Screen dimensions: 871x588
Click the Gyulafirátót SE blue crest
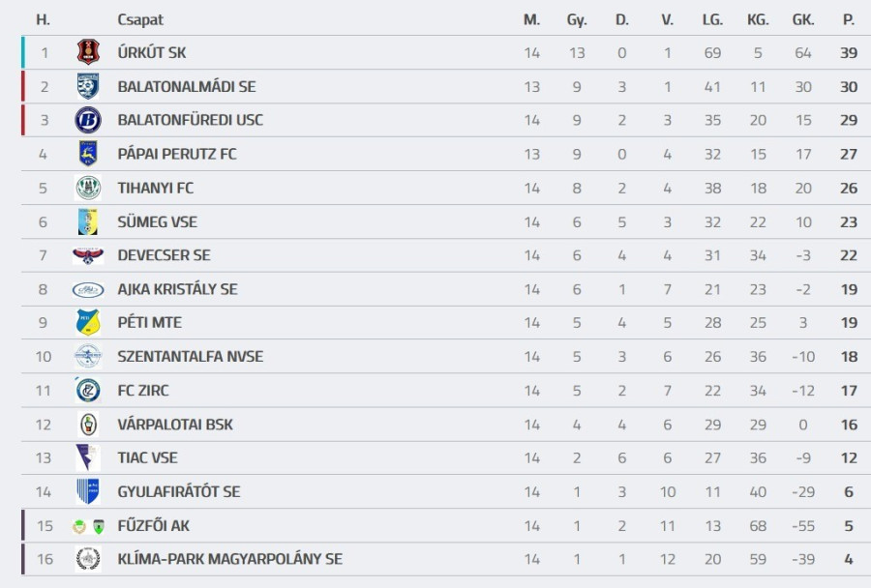(x=88, y=491)
